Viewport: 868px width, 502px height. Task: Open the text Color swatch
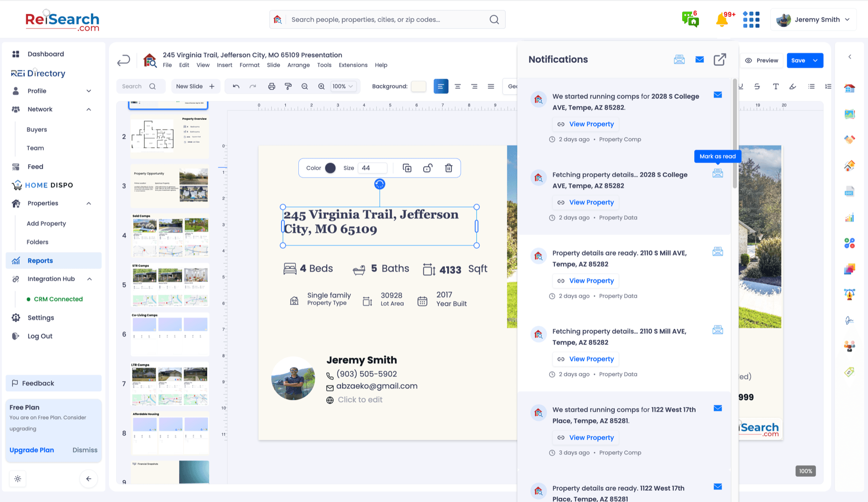[330, 168]
